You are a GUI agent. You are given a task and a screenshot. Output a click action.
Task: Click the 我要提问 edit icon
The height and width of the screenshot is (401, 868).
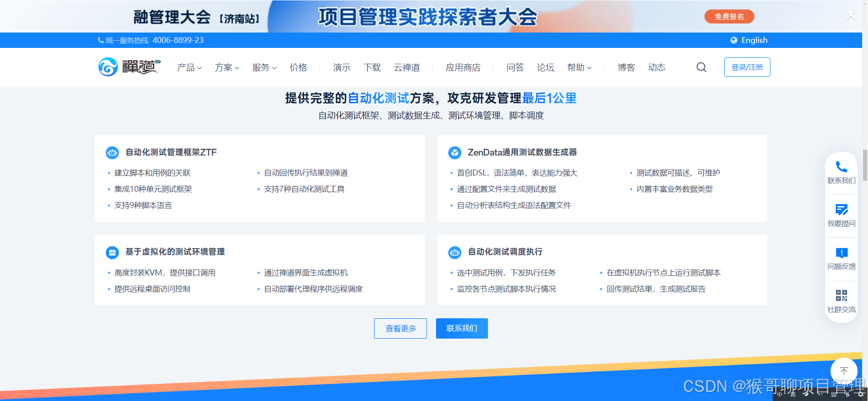[841, 209]
